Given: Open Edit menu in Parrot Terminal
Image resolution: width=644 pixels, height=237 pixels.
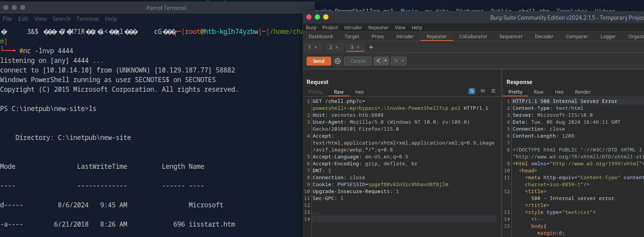Looking at the screenshot, I should [23, 18].
